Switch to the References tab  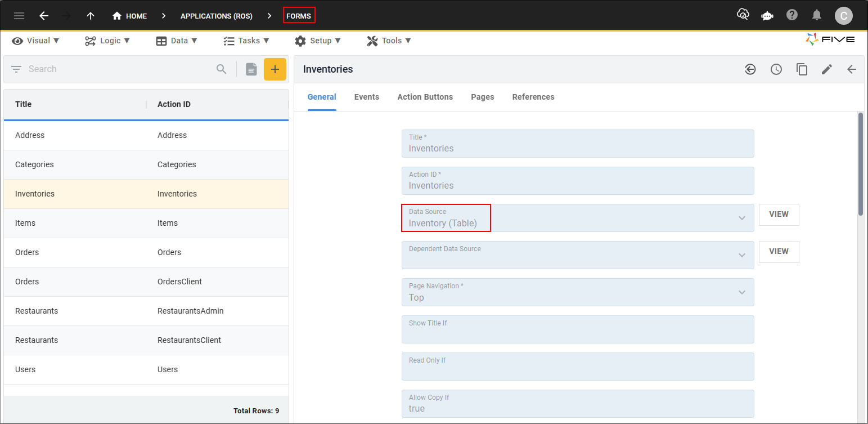[x=533, y=97]
